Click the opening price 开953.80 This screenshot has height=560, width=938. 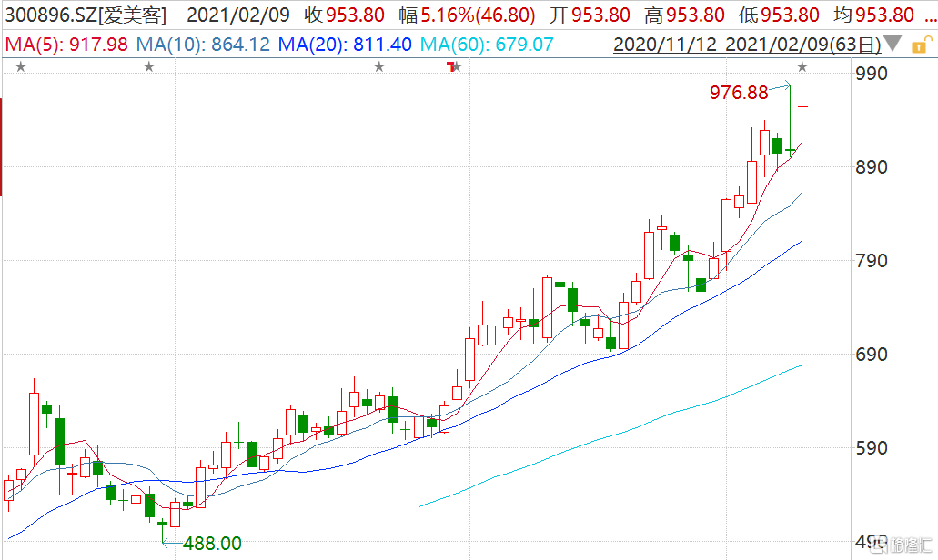click(x=590, y=15)
